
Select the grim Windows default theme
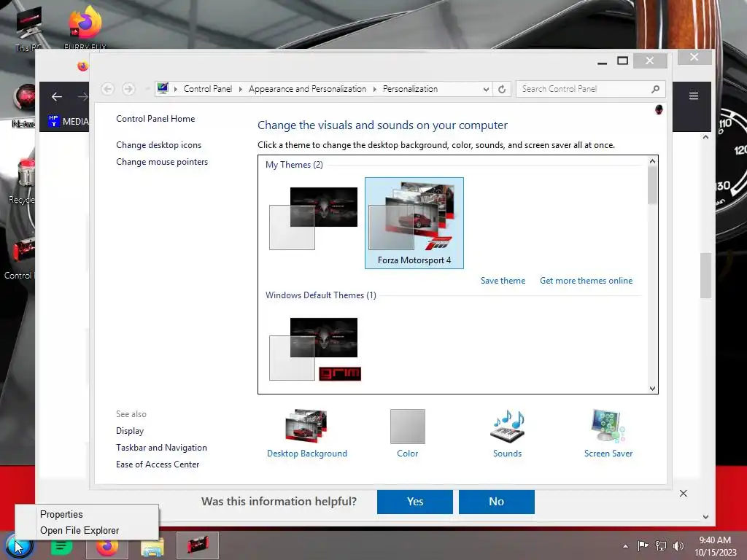[x=314, y=349]
